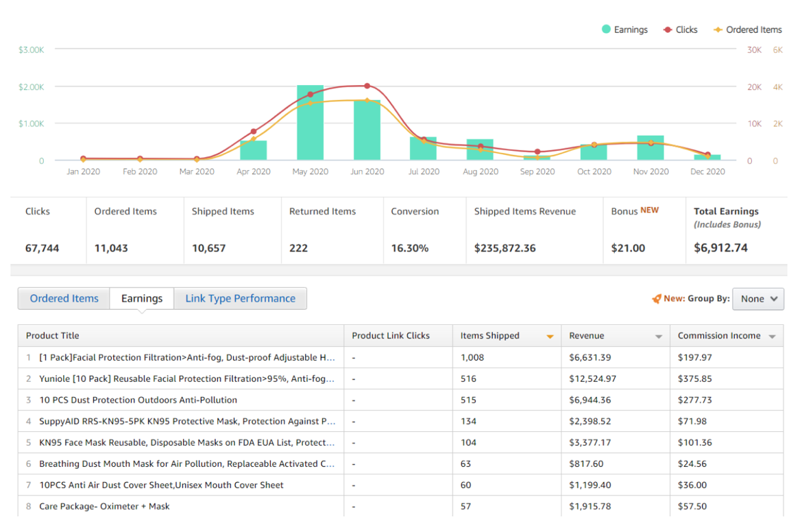Click the Product Title column header
This screenshot has width=802, height=532.
tap(53, 336)
